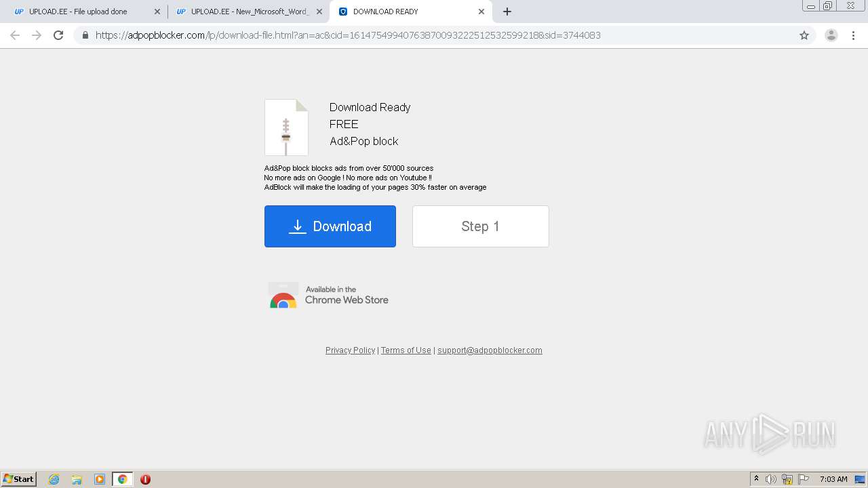
Task: Close the File upload done tab
Action: coord(157,12)
